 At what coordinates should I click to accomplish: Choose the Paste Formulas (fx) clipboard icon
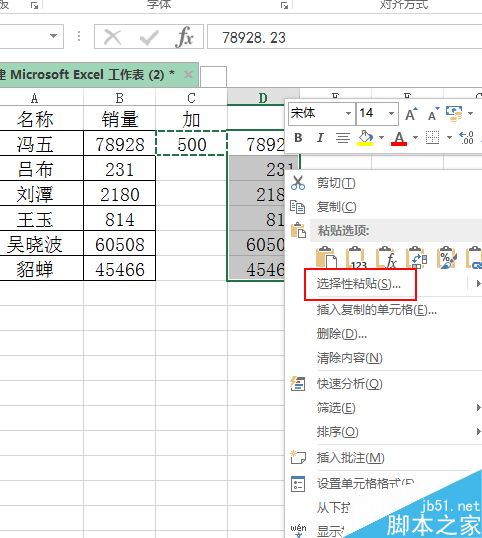[x=386, y=257]
